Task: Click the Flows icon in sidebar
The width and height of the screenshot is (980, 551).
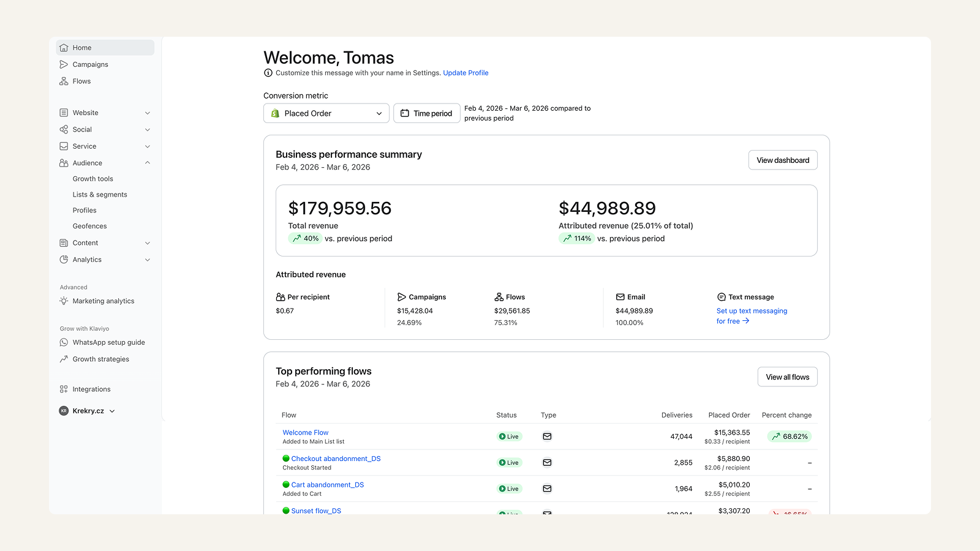Action: [64, 81]
